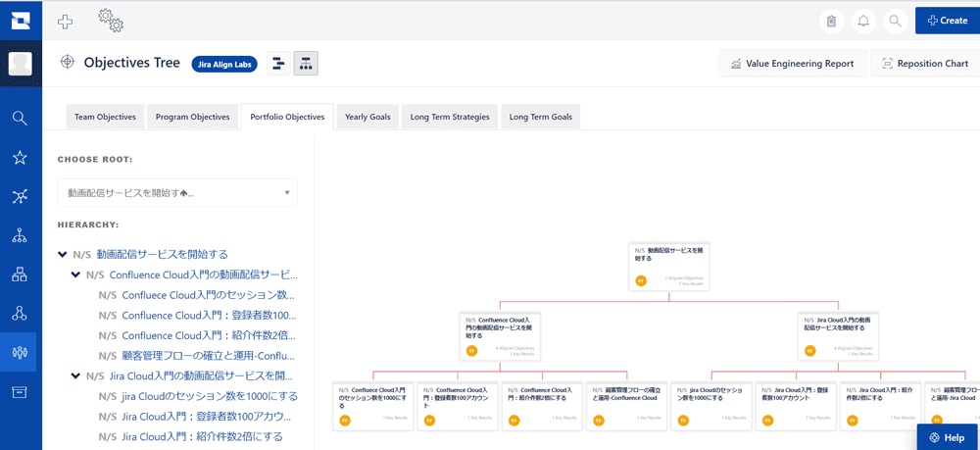
Task: Open hierarchy link Confluence Cloud入門：登録者数100
Action: 210,315
